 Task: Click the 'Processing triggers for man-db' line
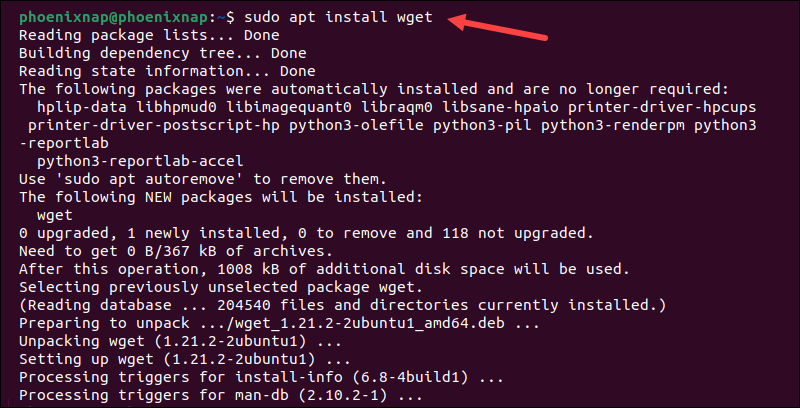[x=221, y=395]
